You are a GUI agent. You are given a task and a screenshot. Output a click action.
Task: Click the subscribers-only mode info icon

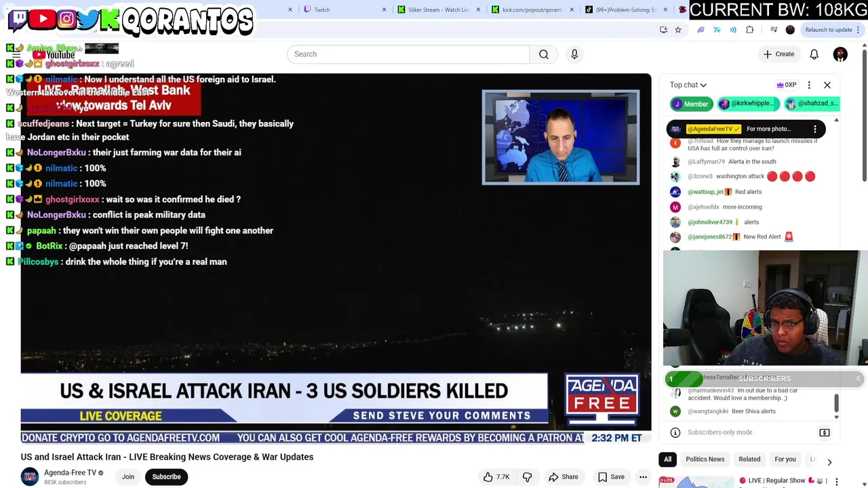(x=675, y=432)
